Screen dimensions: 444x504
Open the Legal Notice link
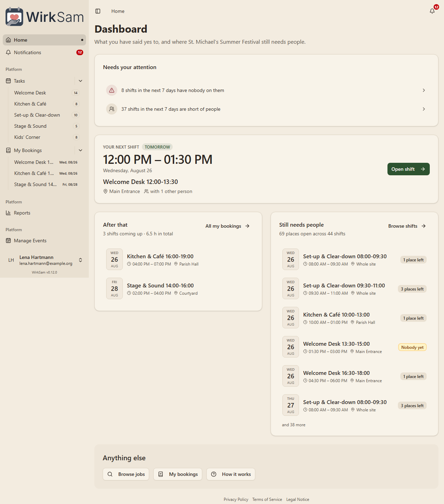(298, 499)
